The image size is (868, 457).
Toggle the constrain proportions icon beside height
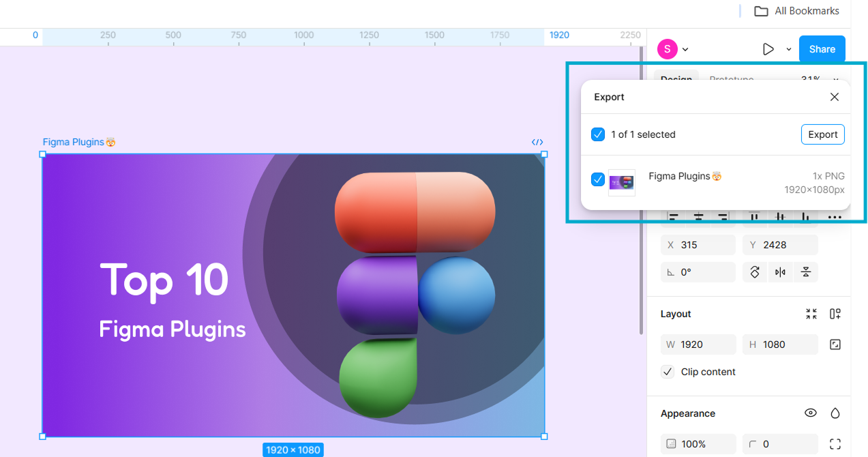[835, 344]
